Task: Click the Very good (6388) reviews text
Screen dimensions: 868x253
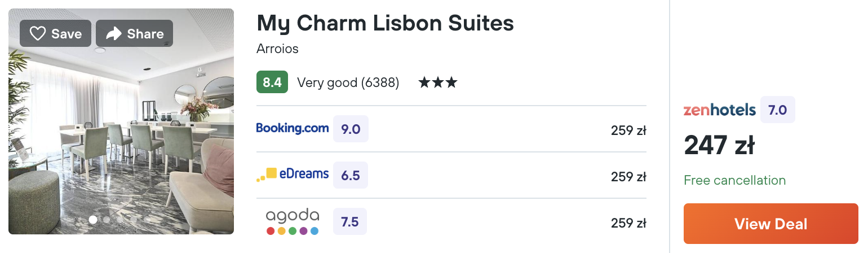Action: (x=348, y=83)
